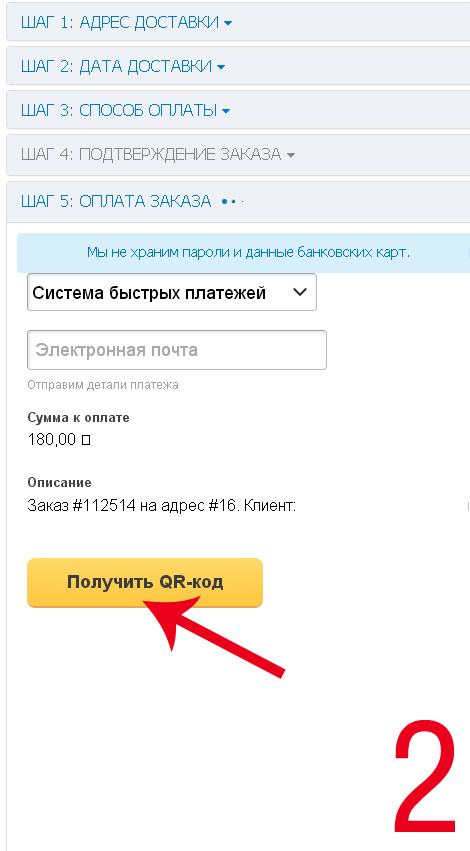Click chevron arrow in payment method selector
This screenshot has height=851, width=470.
pos(300,293)
